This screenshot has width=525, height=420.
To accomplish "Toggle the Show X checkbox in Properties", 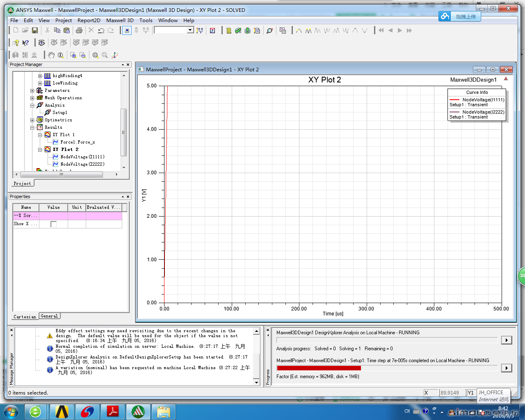I will point(53,224).
